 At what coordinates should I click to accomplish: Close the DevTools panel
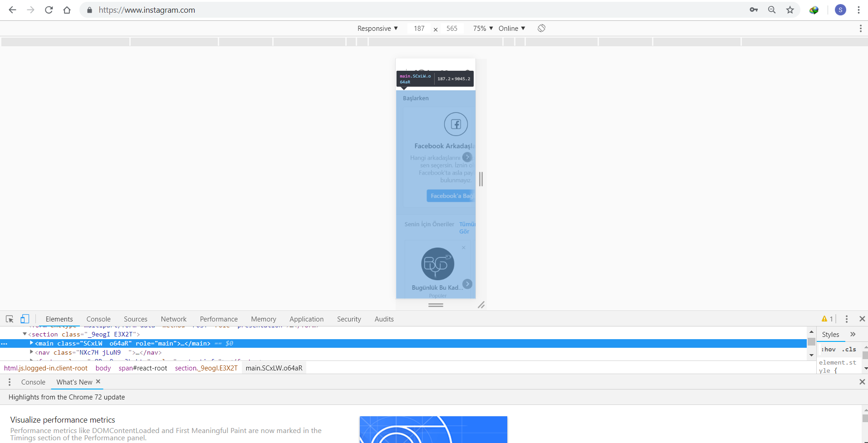coord(862,319)
